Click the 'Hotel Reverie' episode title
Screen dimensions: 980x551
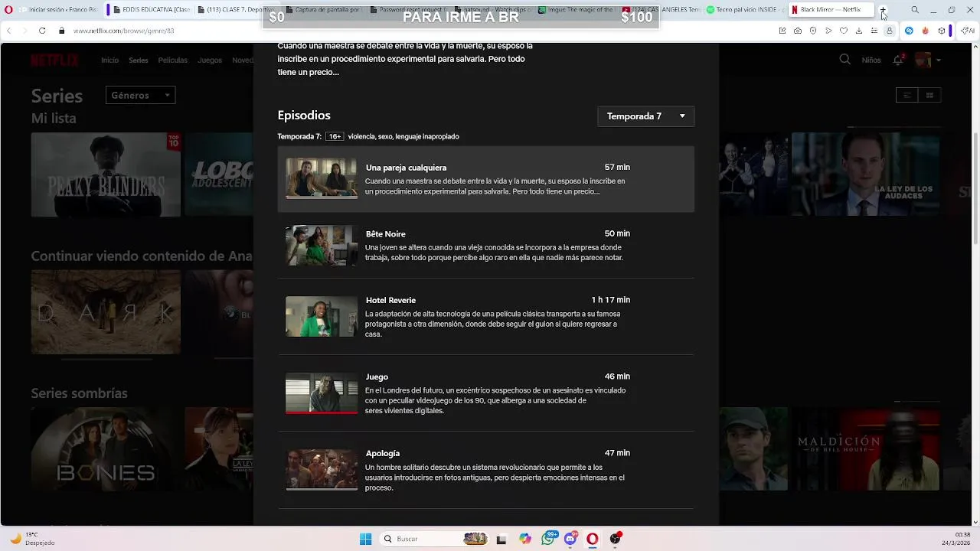390,300
